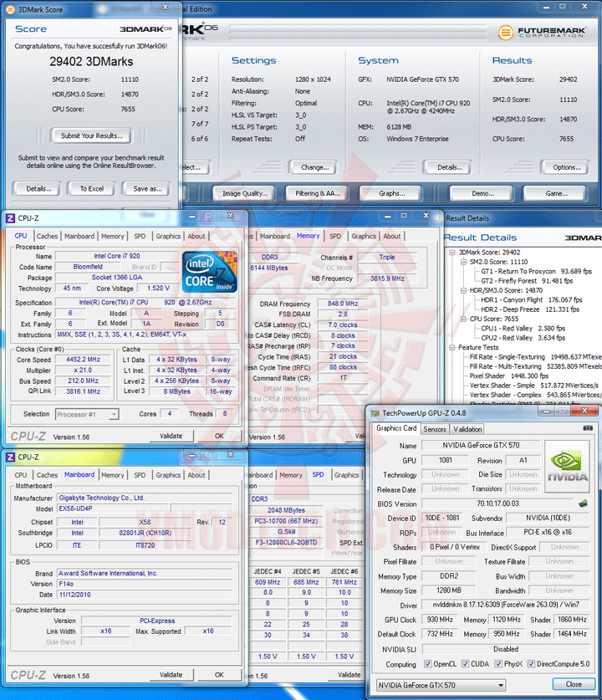The width and height of the screenshot is (602, 700).
Task: Click Demo button in 3DMark06
Action: pyautogui.click(x=482, y=193)
